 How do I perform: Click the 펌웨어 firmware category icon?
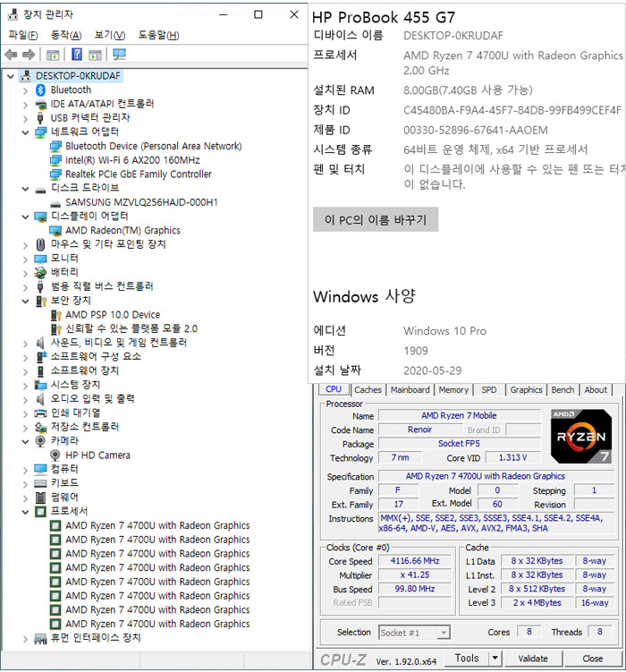coord(40,498)
